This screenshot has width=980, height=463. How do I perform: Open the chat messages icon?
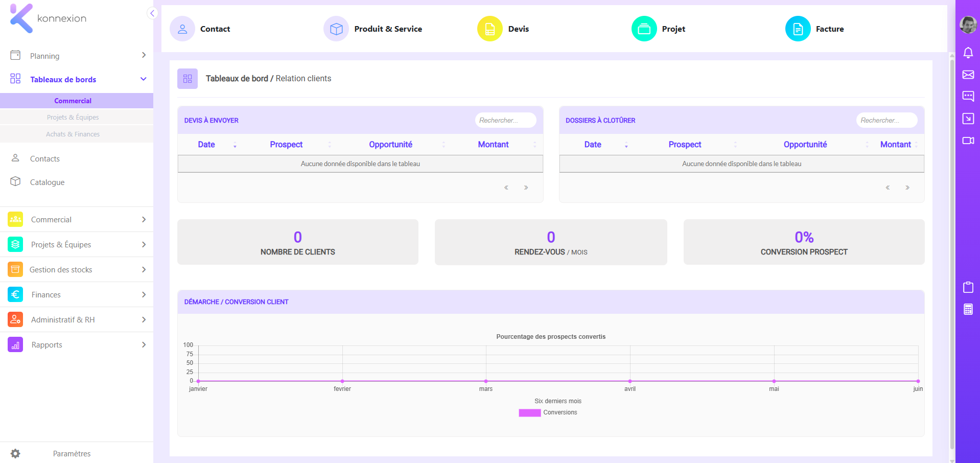(x=968, y=96)
